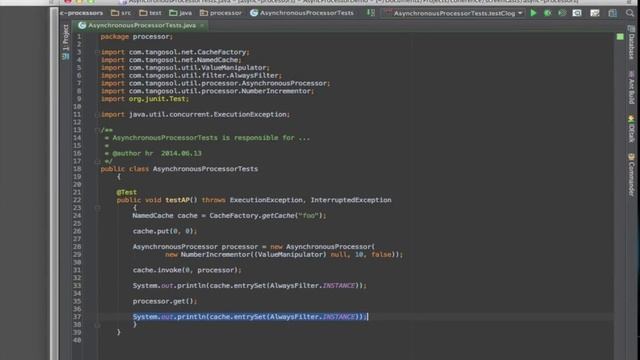Click the testAP method name

[178, 200]
